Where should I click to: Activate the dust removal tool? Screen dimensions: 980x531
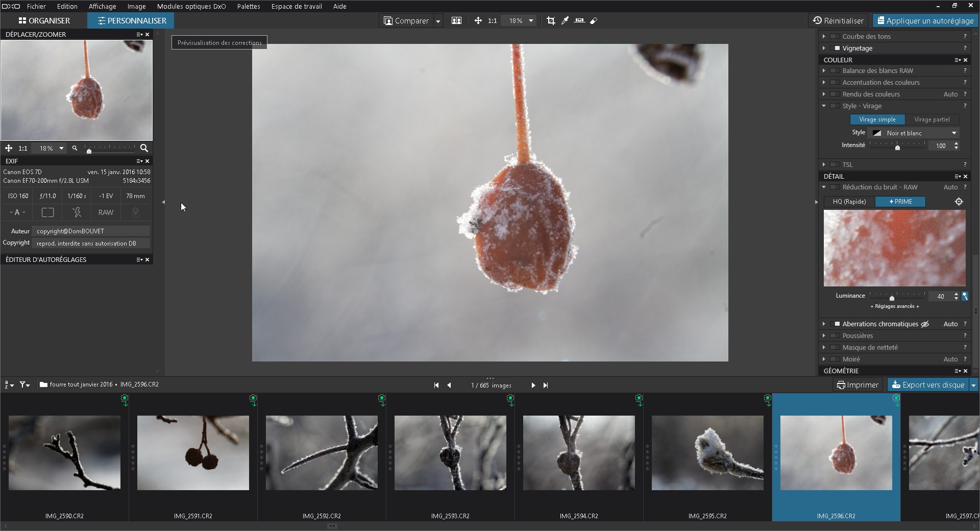click(x=594, y=21)
